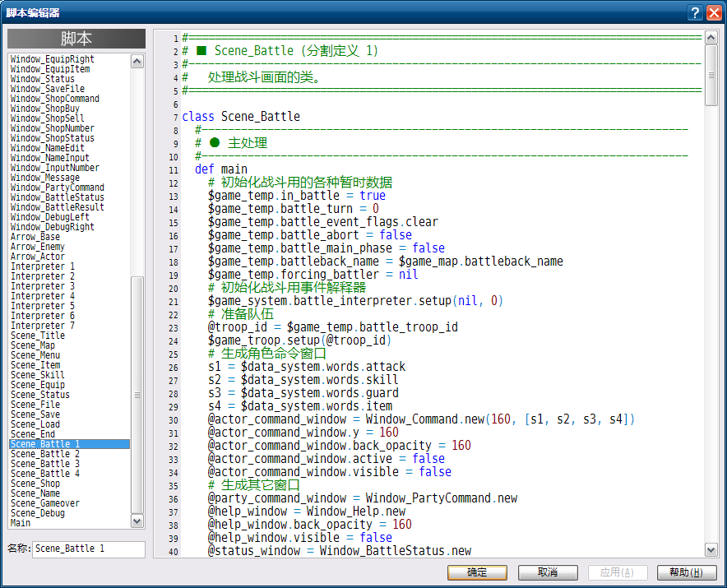Click the "@help_window = Window_Help.new" line
727x588 pixels.
click(x=307, y=512)
